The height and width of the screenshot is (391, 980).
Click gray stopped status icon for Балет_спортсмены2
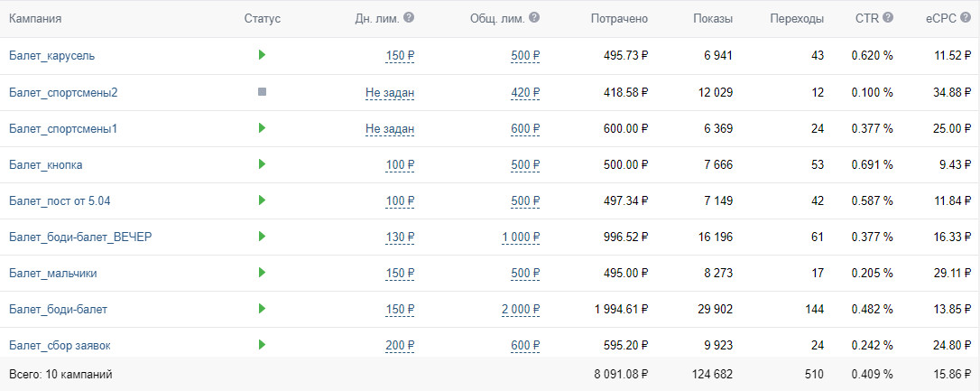click(x=262, y=91)
